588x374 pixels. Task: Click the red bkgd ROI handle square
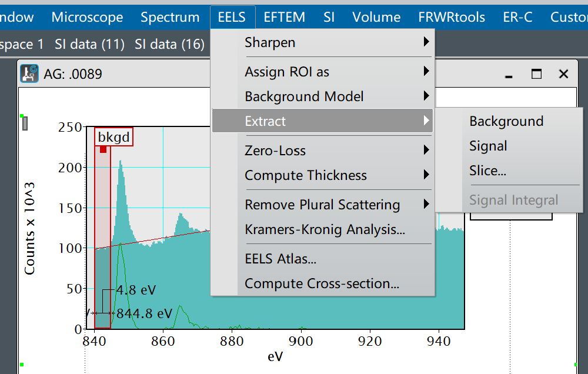click(103, 149)
